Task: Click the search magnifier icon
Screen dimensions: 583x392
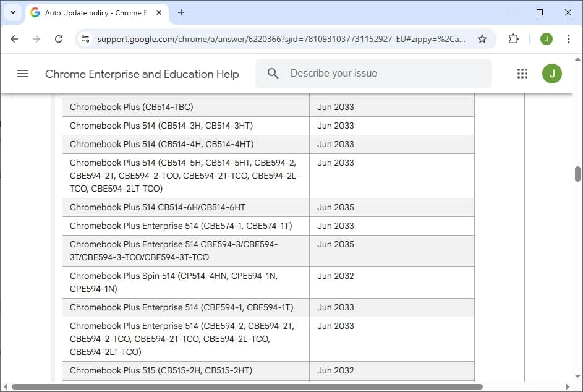Action: pos(273,74)
